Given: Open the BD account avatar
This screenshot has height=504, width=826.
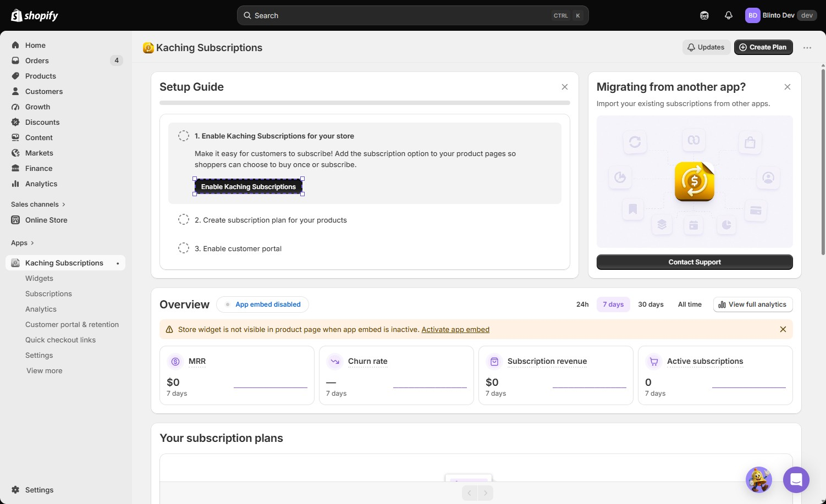Looking at the screenshot, I should point(752,15).
